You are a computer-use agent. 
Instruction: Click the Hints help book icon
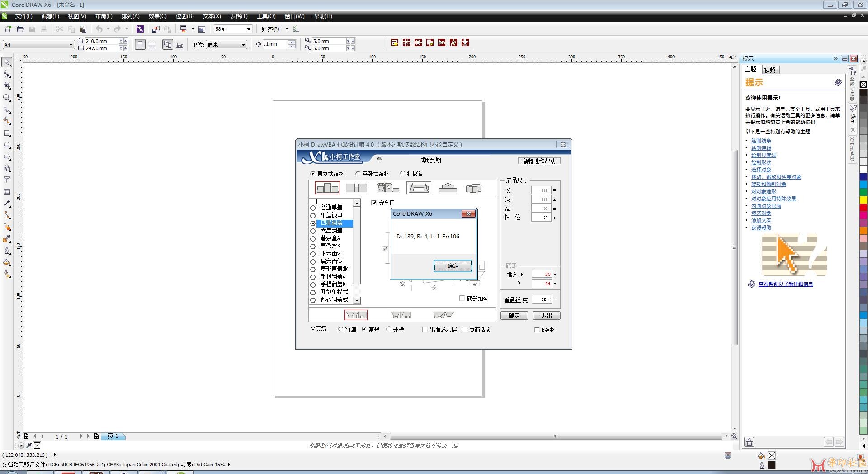pos(838,82)
